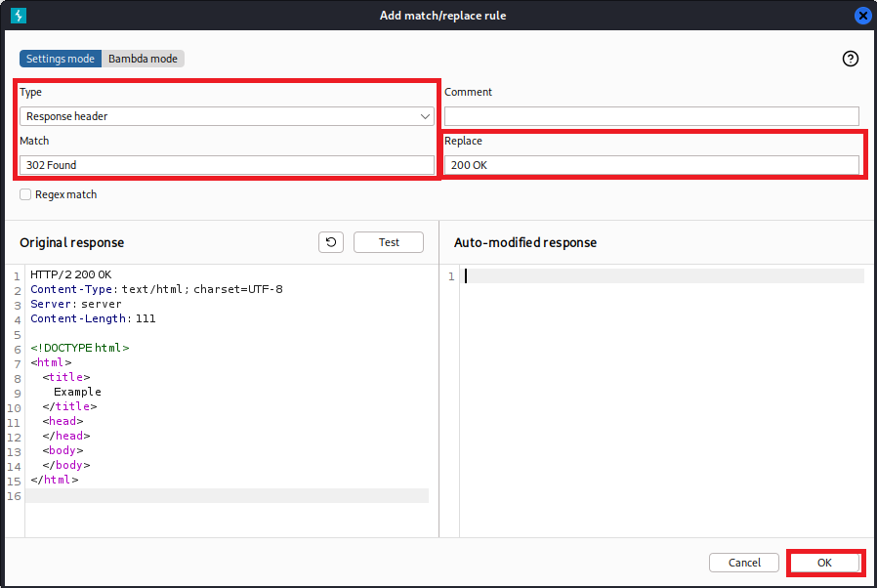
Task: Enable the Regex match checkbox
Action: coord(25,194)
